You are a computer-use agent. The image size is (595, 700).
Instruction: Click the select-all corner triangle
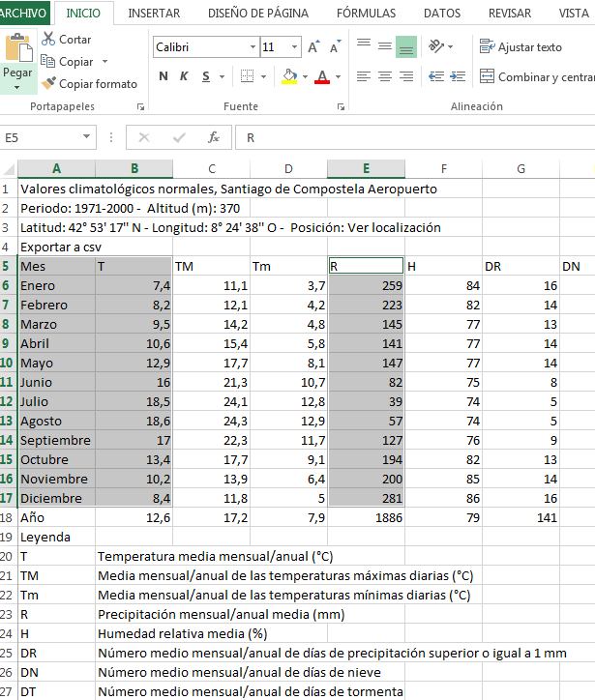click(x=9, y=169)
